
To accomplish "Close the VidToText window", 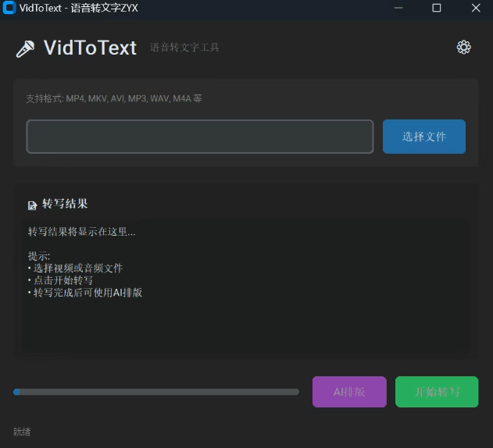I will [x=476, y=8].
